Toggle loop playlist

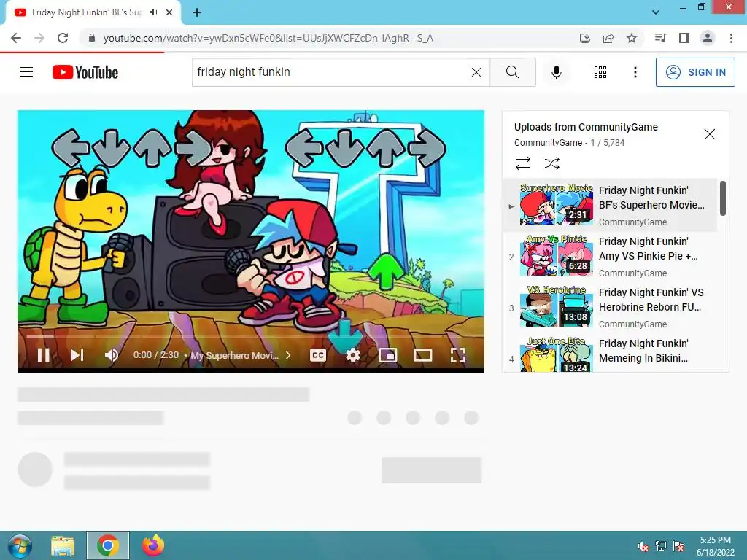click(x=522, y=163)
